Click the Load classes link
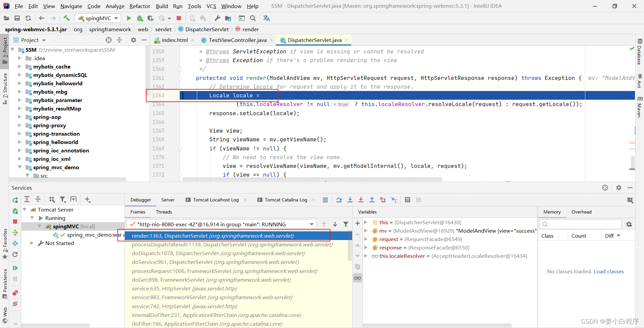The height and width of the screenshot is (328, 644). (608, 271)
